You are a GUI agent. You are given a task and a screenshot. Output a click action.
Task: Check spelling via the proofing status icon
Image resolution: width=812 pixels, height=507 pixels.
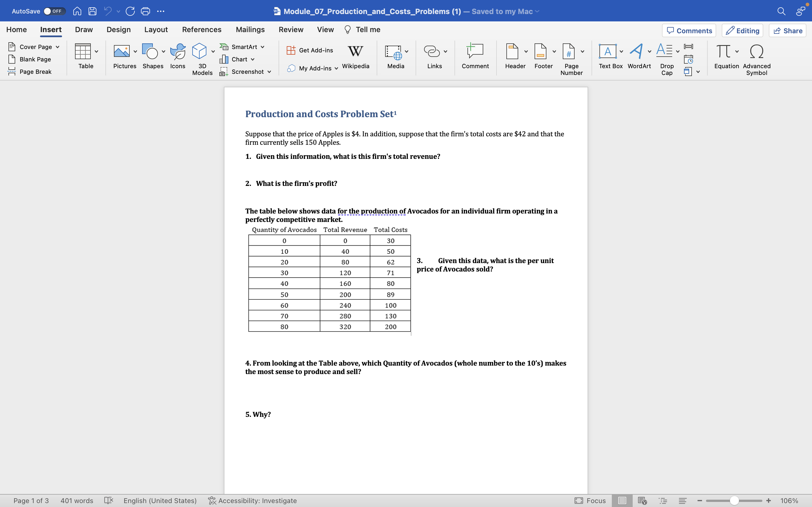point(109,501)
